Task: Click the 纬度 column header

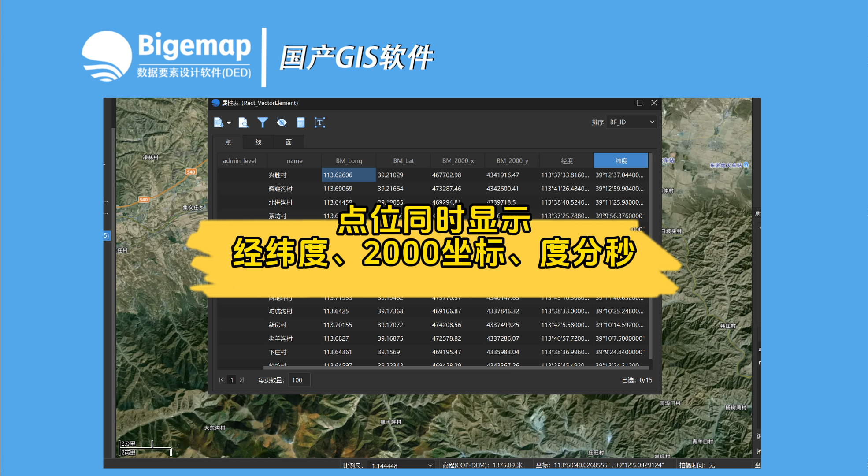Action: coord(621,160)
